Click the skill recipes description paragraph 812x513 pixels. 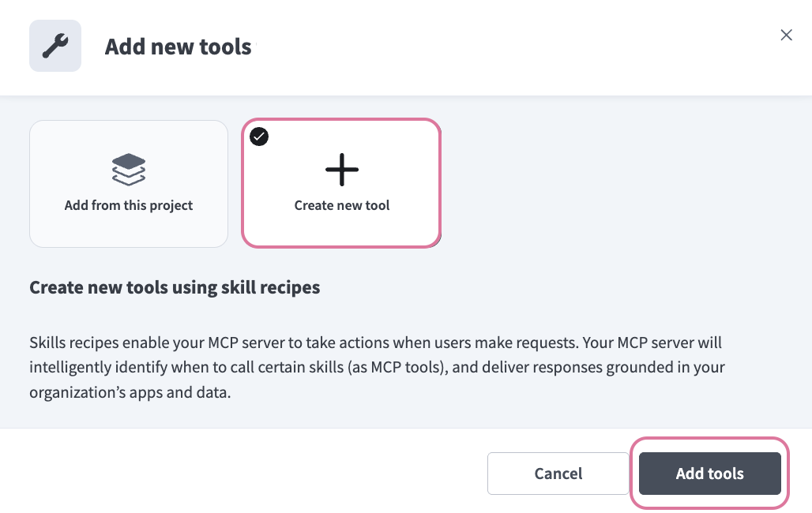[x=376, y=367]
